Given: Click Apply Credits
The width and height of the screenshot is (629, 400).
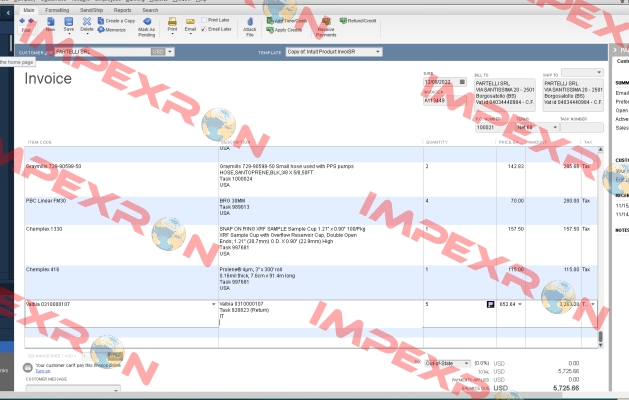Looking at the screenshot, I should click(284, 30).
